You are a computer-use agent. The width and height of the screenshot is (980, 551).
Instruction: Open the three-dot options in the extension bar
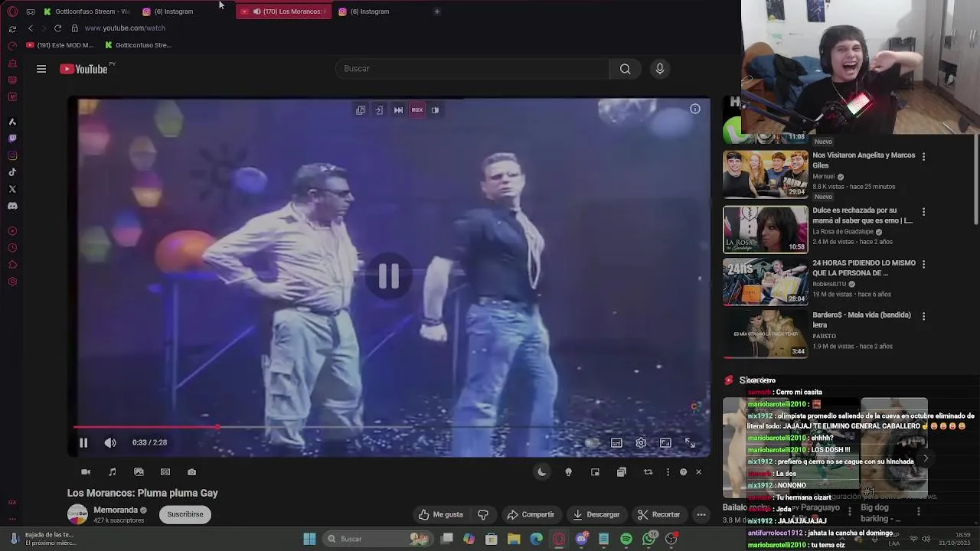[668, 472]
